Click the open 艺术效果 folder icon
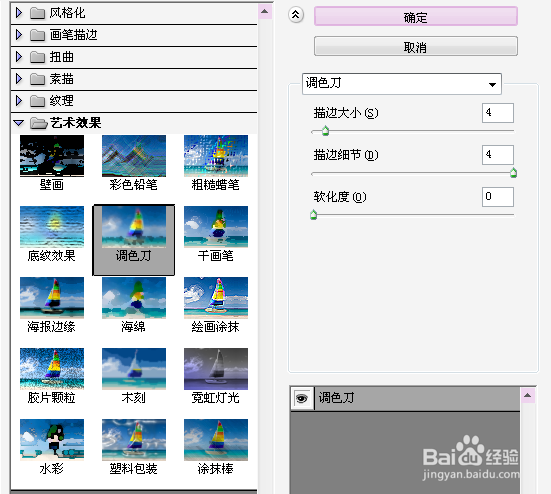This screenshot has height=494, width=551. click(38, 123)
